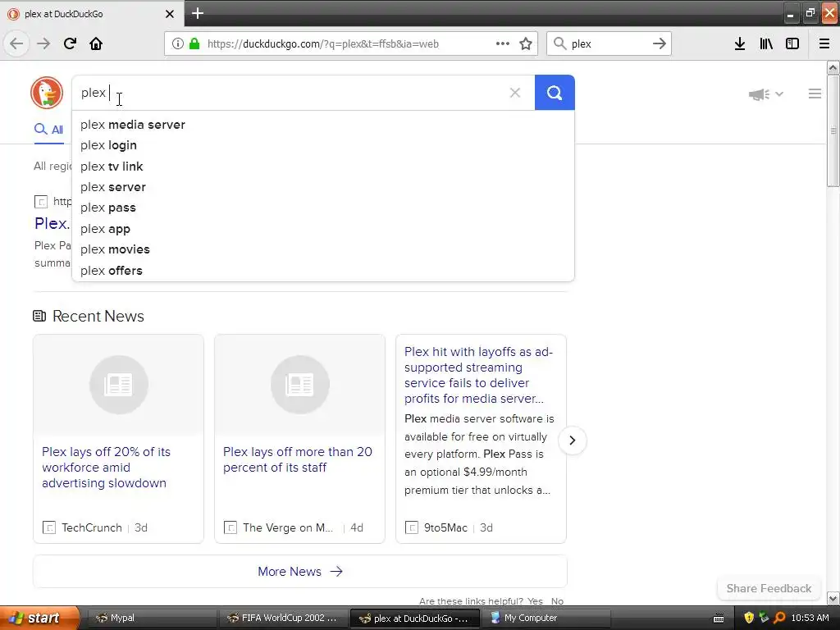Open page actions three-dot menu
This screenshot has height=630, width=840.
coord(503,43)
